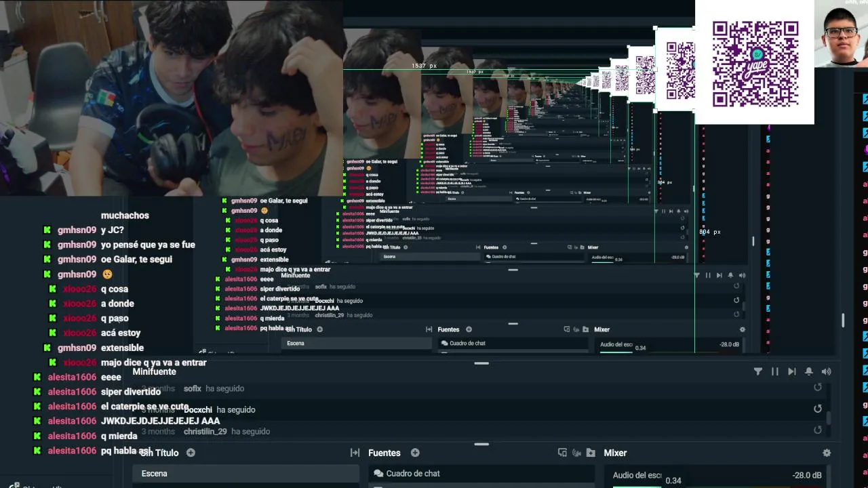The image size is (868, 488).
Task: Click the transitions icon in the first nested mirror
Action: tap(429, 329)
